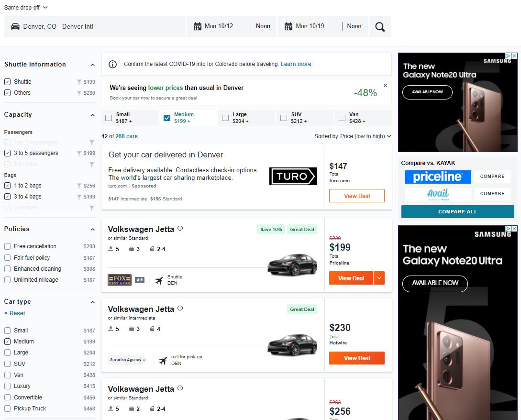Click the search magnifier icon
The image size is (521, 420).
pos(380,27)
